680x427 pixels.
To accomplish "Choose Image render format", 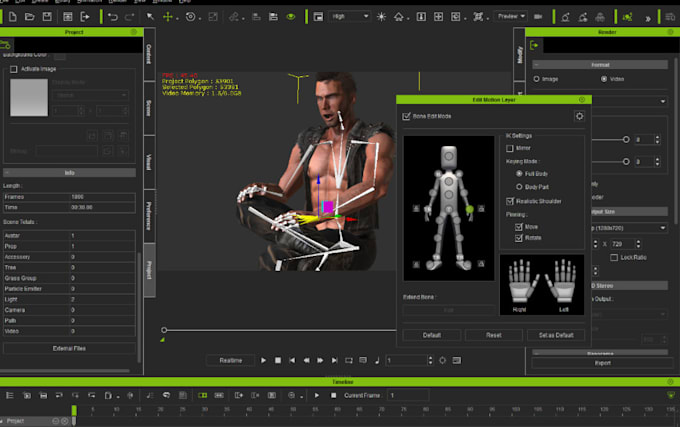I will pyautogui.click(x=536, y=79).
